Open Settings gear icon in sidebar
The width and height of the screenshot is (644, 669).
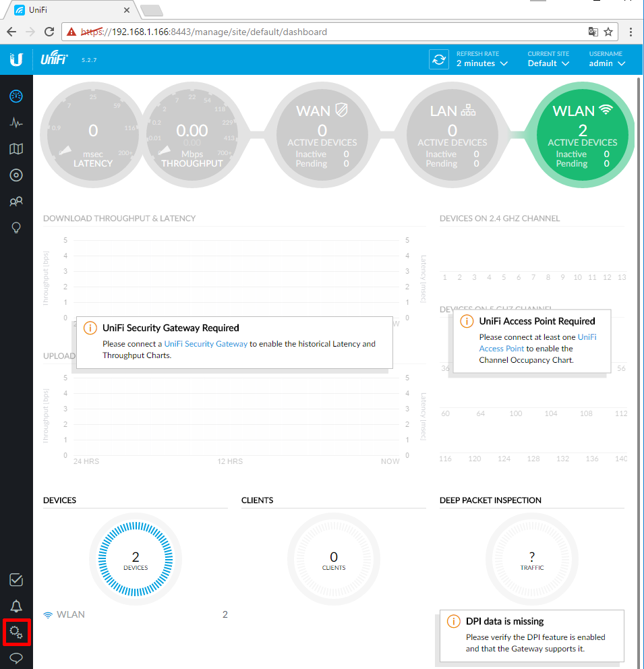pyautogui.click(x=16, y=632)
